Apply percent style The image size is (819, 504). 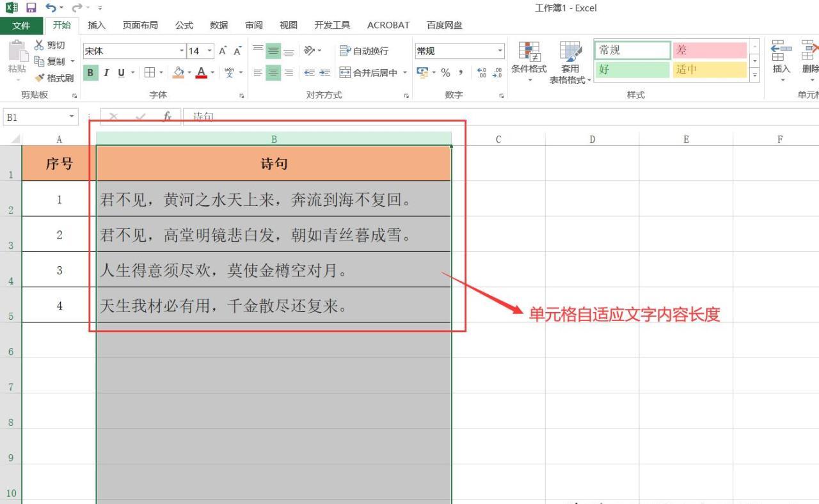point(445,72)
